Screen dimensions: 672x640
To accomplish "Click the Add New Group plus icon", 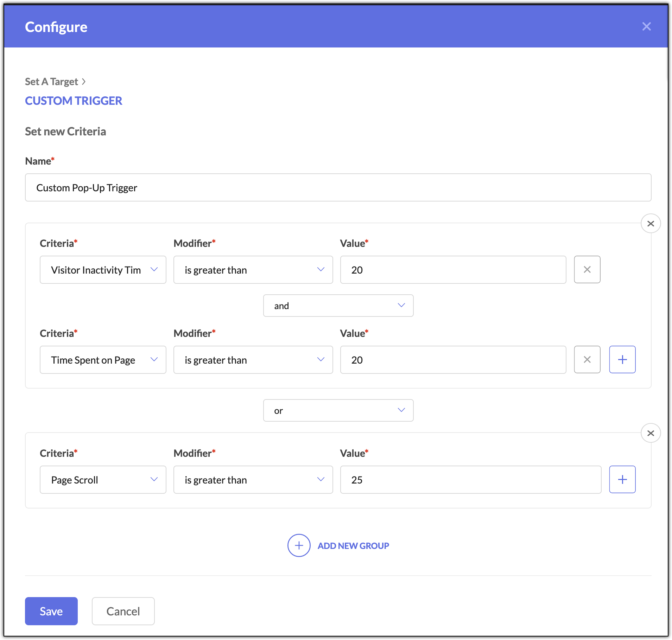I will [x=299, y=545].
